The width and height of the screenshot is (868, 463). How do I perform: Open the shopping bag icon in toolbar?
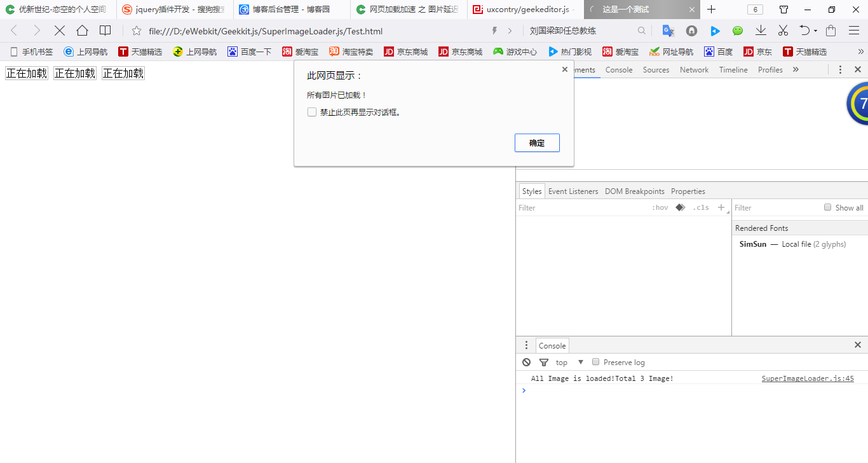pos(831,31)
